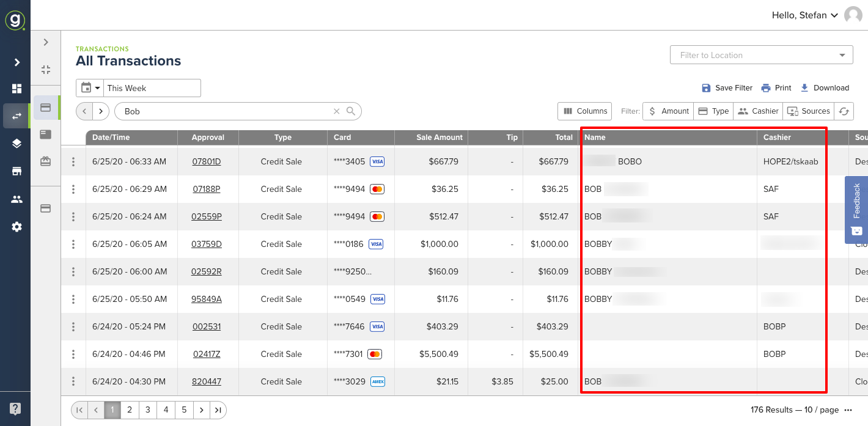Screen dimensions: 868x426
Task: Refresh results using the circular arrows icon
Action: (844, 111)
